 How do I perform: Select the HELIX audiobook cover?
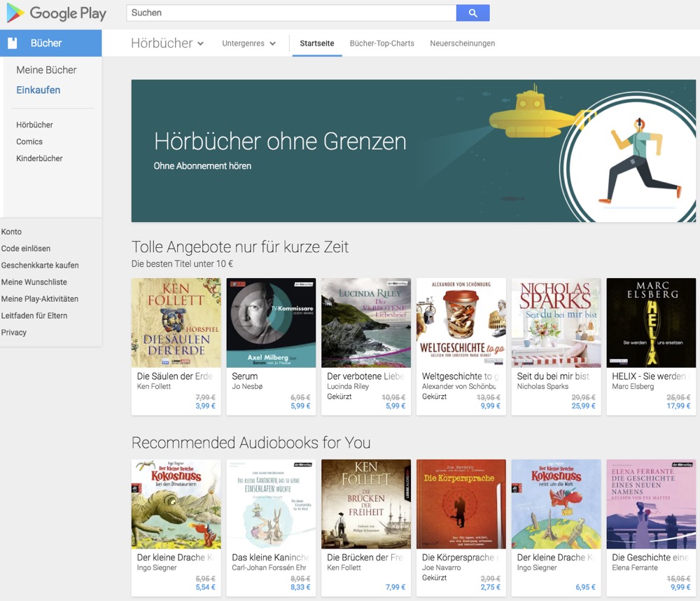coord(650,323)
